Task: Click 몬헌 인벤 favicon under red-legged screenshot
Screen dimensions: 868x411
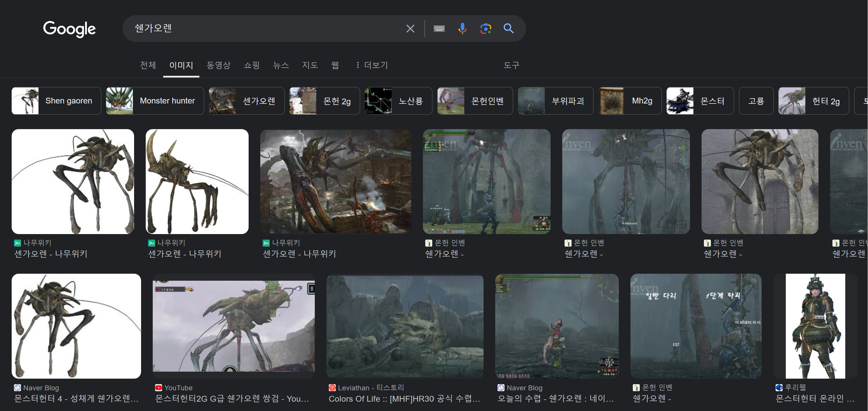Action: click(429, 243)
